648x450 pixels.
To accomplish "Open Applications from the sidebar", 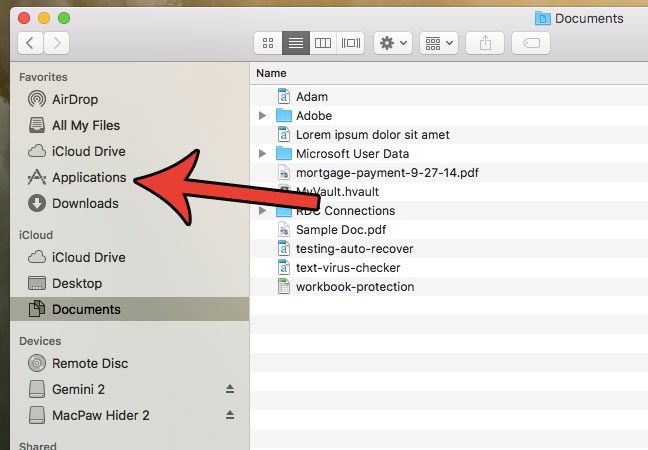I will pyautogui.click(x=88, y=177).
